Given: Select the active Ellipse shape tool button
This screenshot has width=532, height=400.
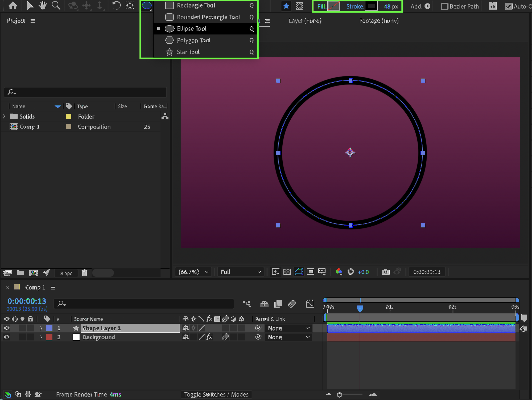Looking at the screenshot, I should (147, 6).
